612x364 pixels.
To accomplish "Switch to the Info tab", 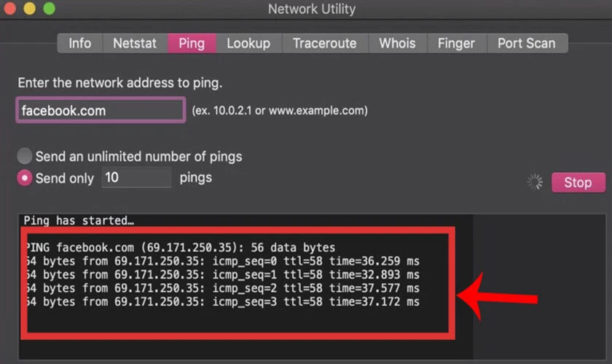I will coord(80,43).
